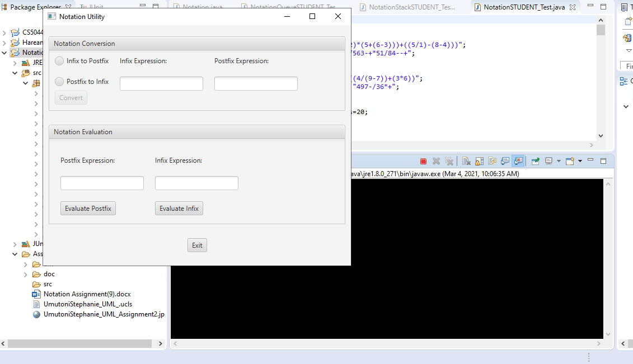Screen dimensions: 633x364
Task: Click the Exit button
Action: pos(197,245)
